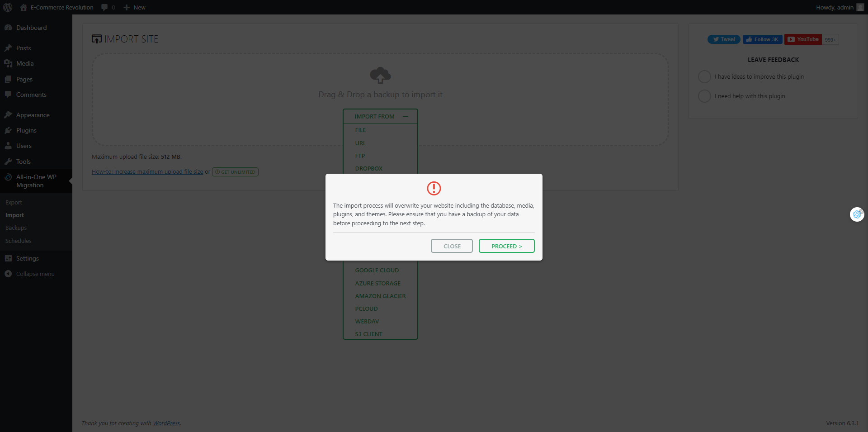Image resolution: width=868 pixels, height=432 pixels.
Task: Choose Google Cloud import source
Action: (x=377, y=271)
